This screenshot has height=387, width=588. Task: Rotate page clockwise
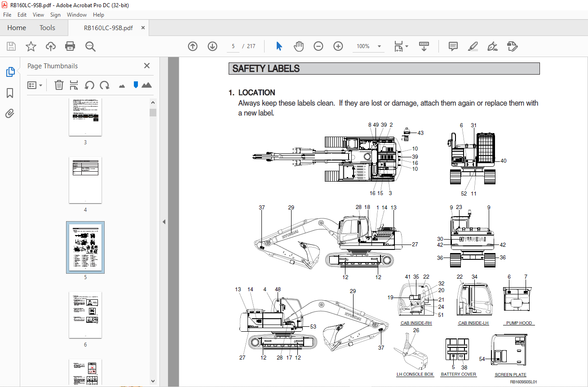click(105, 85)
